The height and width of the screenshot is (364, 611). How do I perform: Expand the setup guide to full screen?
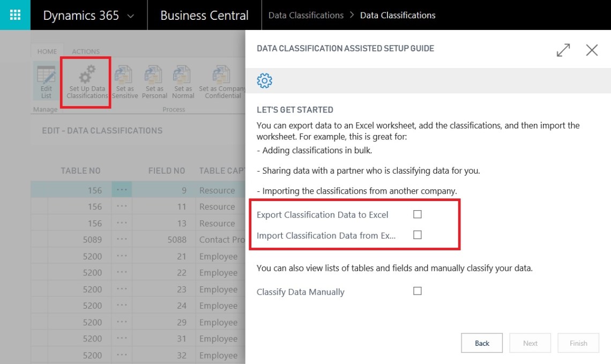pyautogui.click(x=563, y=50)
